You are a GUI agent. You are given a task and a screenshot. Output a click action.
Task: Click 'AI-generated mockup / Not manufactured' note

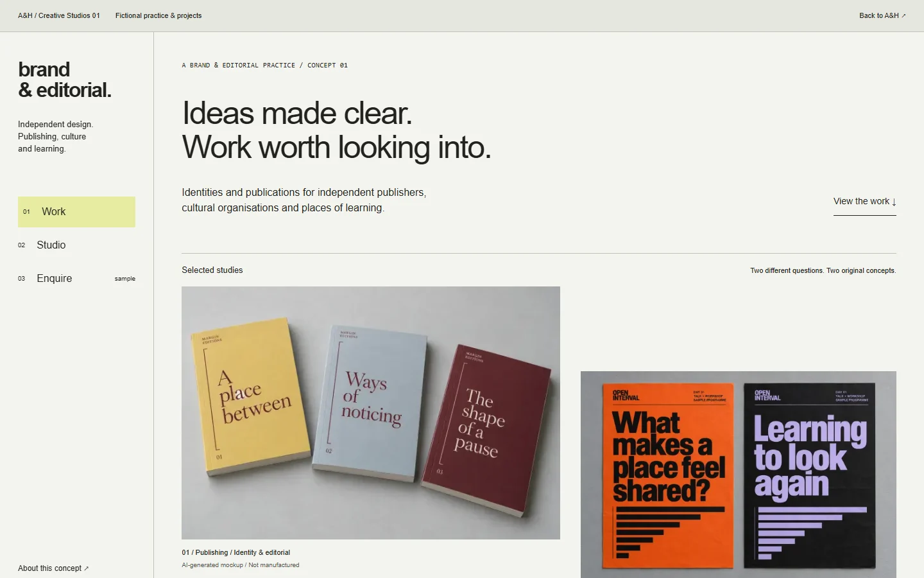[241, 565]
